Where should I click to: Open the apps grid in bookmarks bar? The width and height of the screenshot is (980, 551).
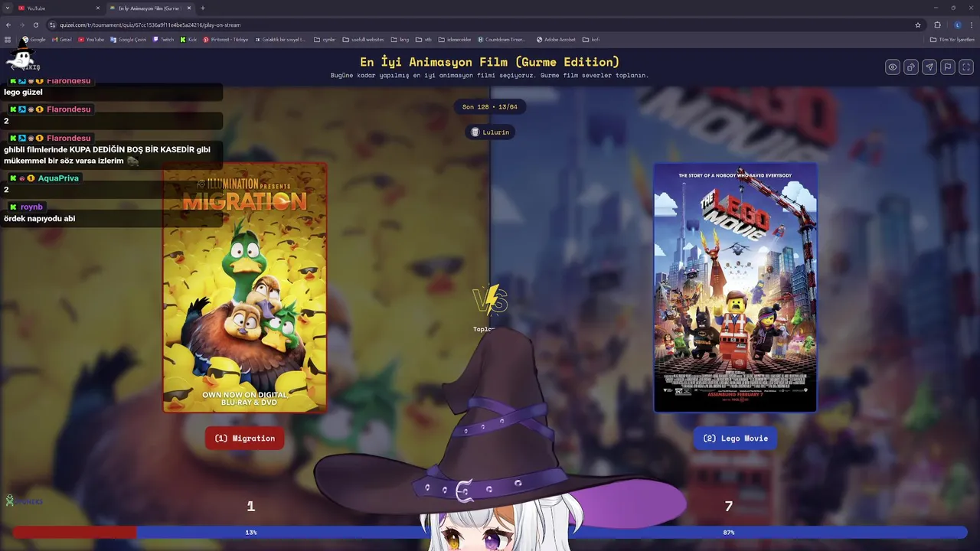pos(8,39)
